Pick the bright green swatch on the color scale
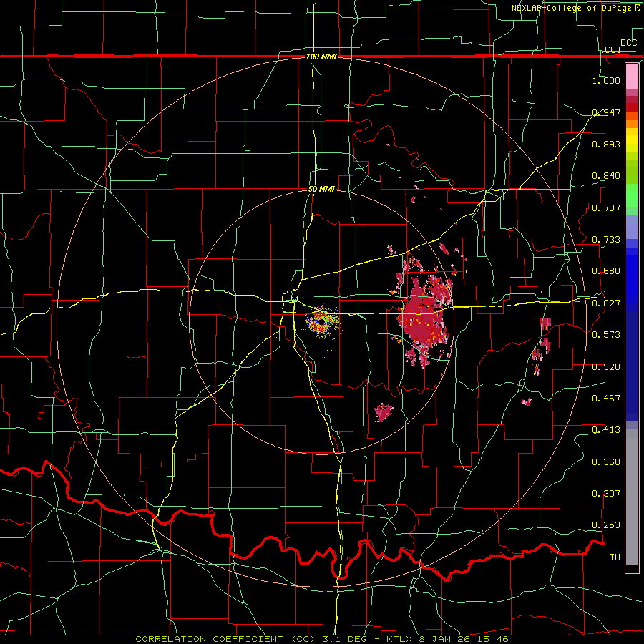 [632, 195]
